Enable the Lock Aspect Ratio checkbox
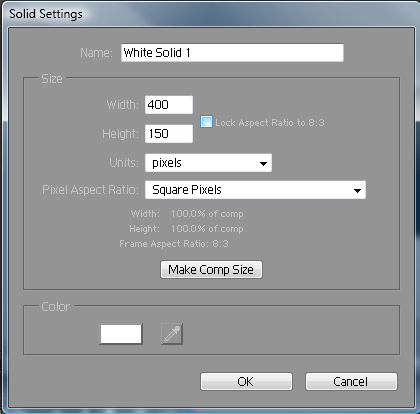 (206, 122)
